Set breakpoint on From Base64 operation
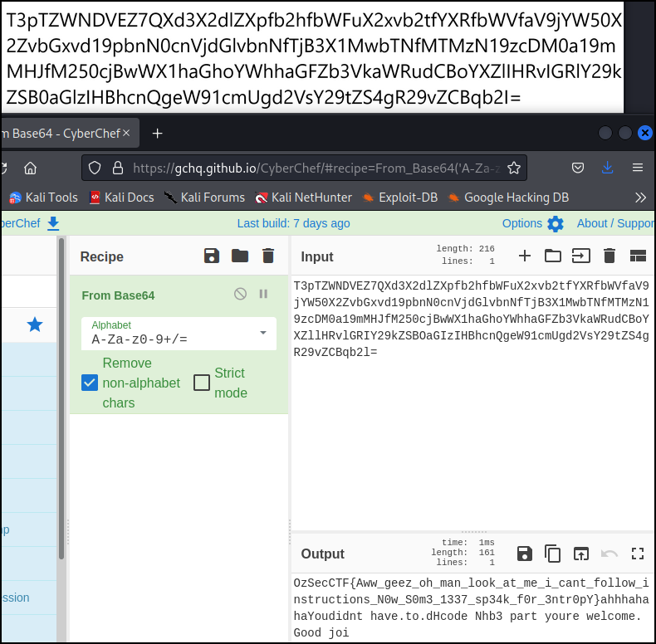This screenshot has height=644, width=656. pyautogui.click(x=263, y=294)
